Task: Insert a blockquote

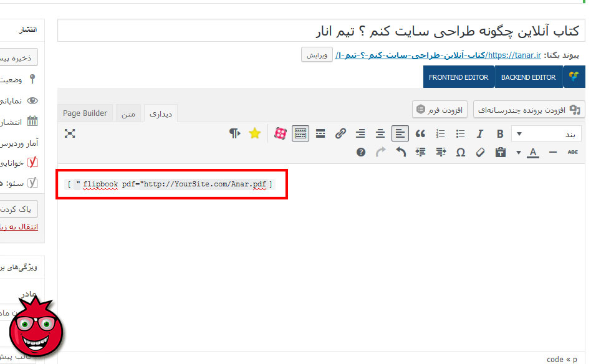Action: coord(420,133)
